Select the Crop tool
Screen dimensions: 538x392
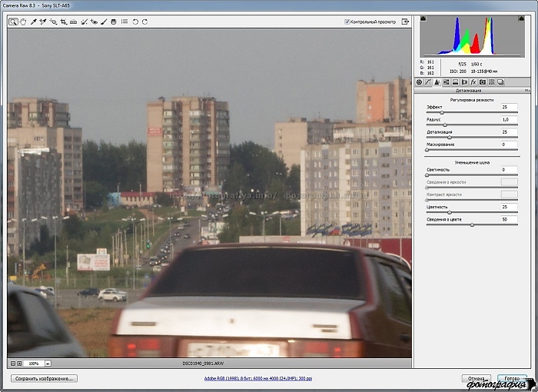64,22
